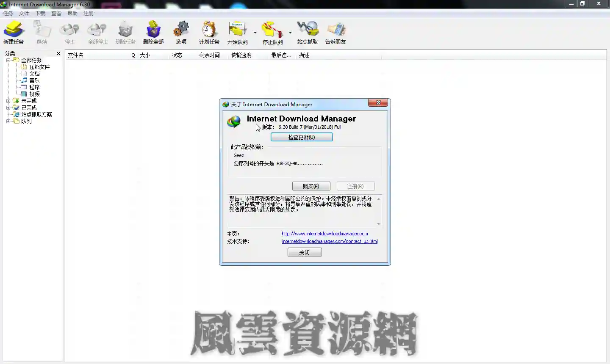
Task: Select 站点抓取方案 in the tree
Action: [x=36, y=114]
